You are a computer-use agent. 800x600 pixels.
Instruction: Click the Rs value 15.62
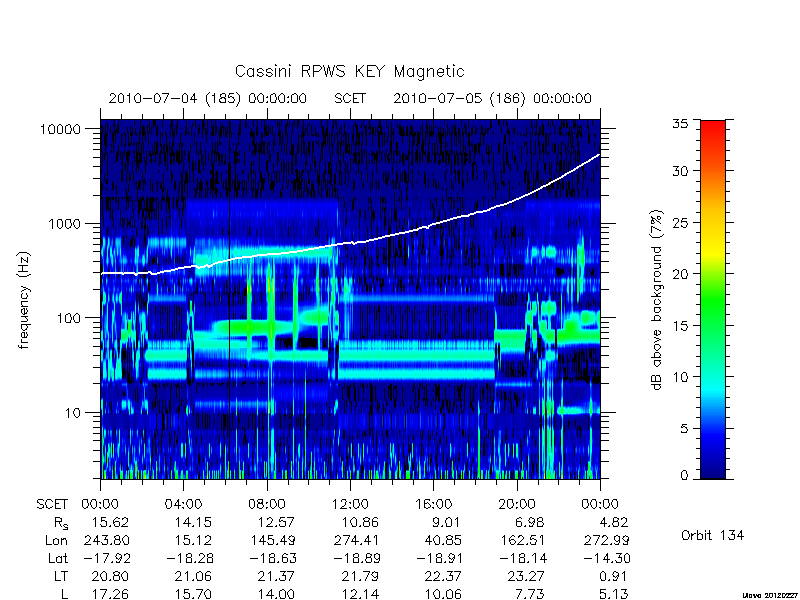click(x=110, y=523)
